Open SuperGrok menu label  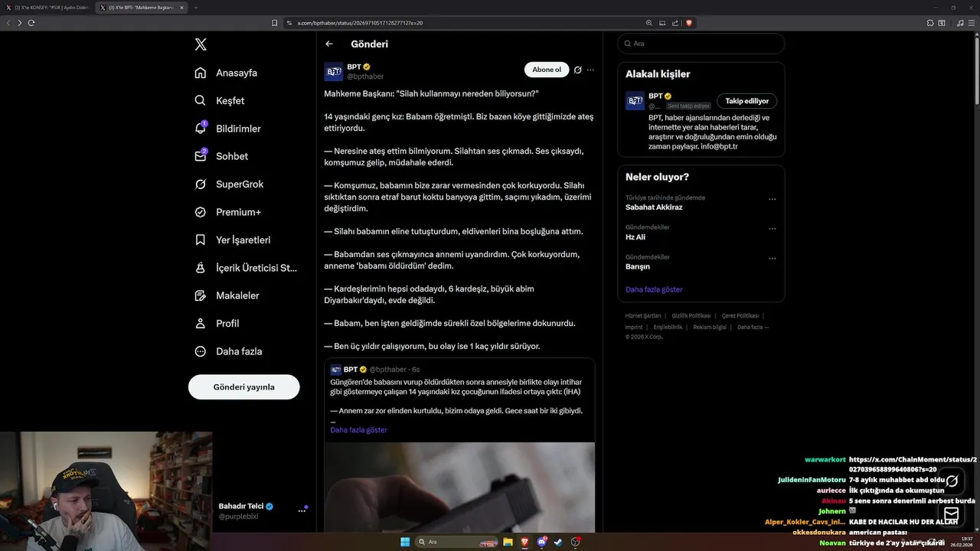pyautogui.click(x=240, y=184)
